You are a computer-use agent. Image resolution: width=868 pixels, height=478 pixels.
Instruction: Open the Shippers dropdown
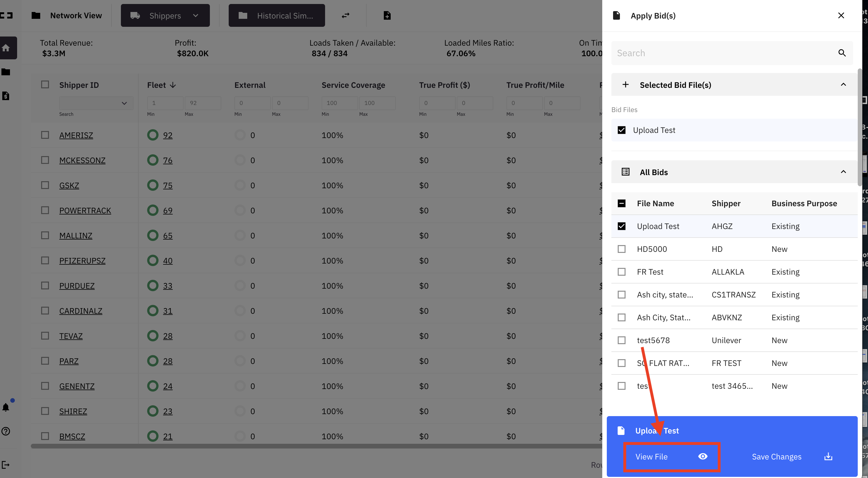(165, 15)
